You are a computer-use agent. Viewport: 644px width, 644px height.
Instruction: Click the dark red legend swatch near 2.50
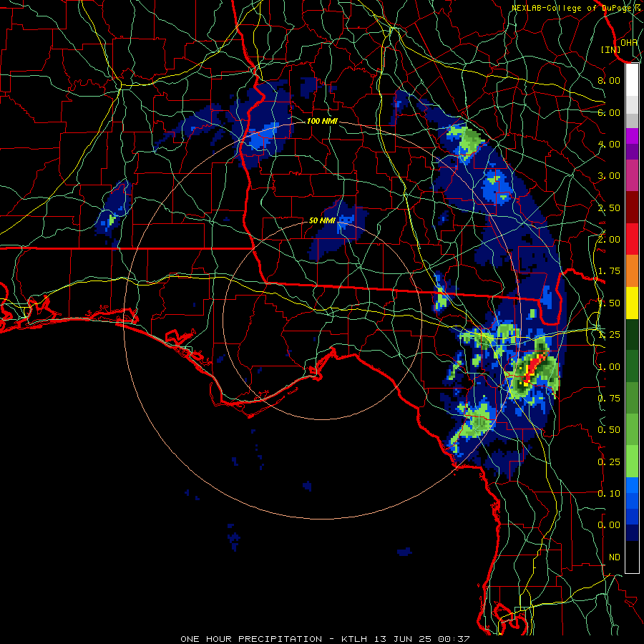632,208
